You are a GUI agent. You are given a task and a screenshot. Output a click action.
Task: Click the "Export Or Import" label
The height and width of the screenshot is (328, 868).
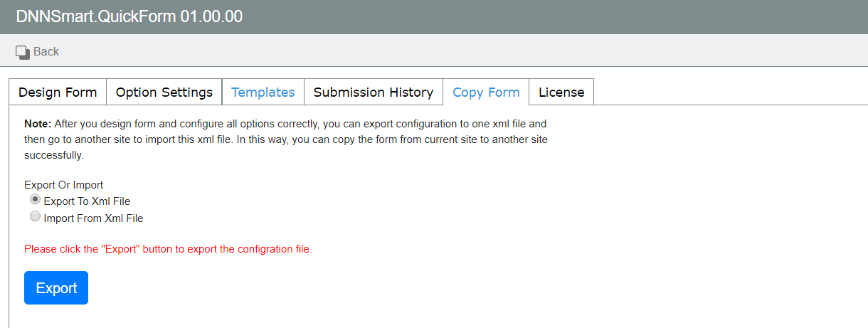(x=64, y=185)
